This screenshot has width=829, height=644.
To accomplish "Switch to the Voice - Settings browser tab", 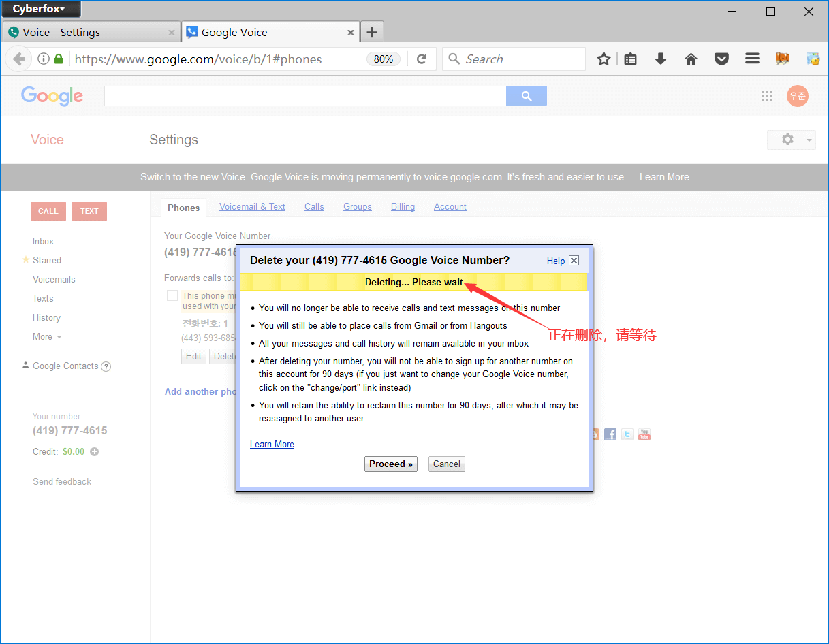I will (92, 32).
